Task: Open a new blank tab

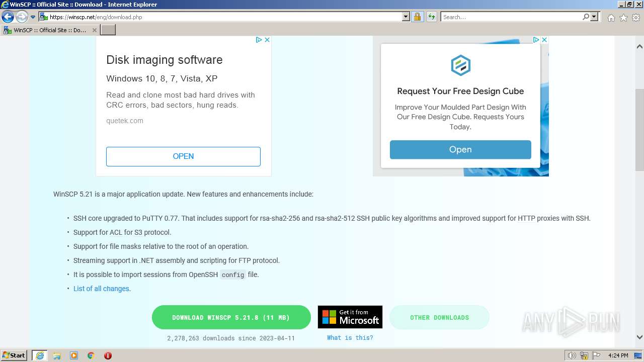Action: click(108, 30)
